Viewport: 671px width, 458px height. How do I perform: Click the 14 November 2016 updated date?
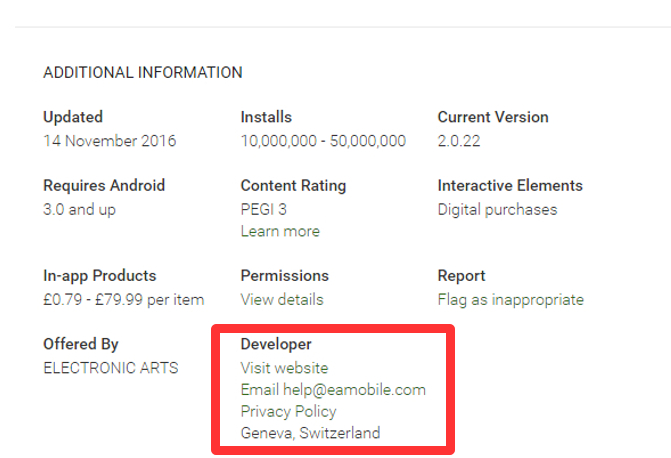click(109, 141)
